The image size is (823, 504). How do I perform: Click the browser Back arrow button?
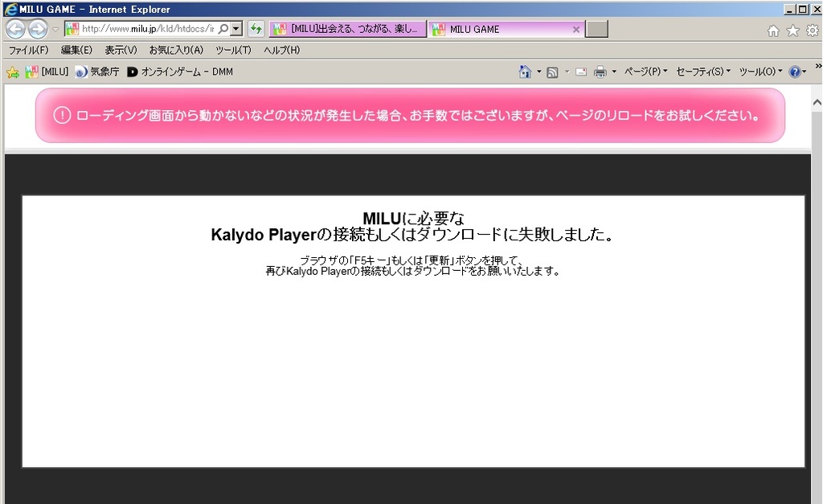[15, 30]
